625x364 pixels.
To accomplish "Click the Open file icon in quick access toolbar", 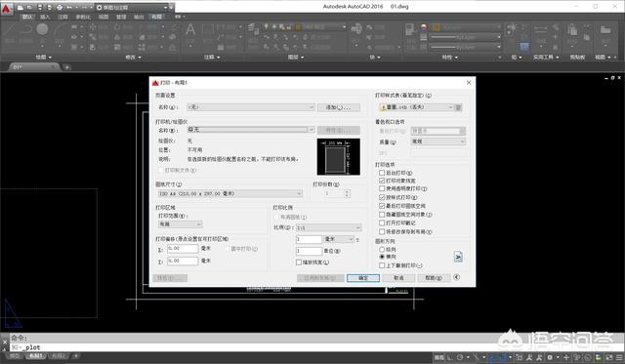I will click(x=29, y=8).
